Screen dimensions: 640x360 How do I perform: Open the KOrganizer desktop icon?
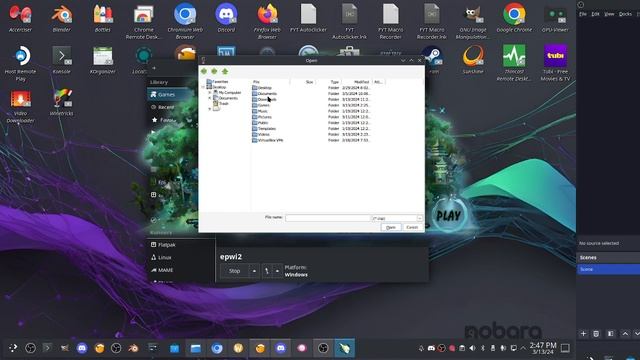click(x=103, y=60)
